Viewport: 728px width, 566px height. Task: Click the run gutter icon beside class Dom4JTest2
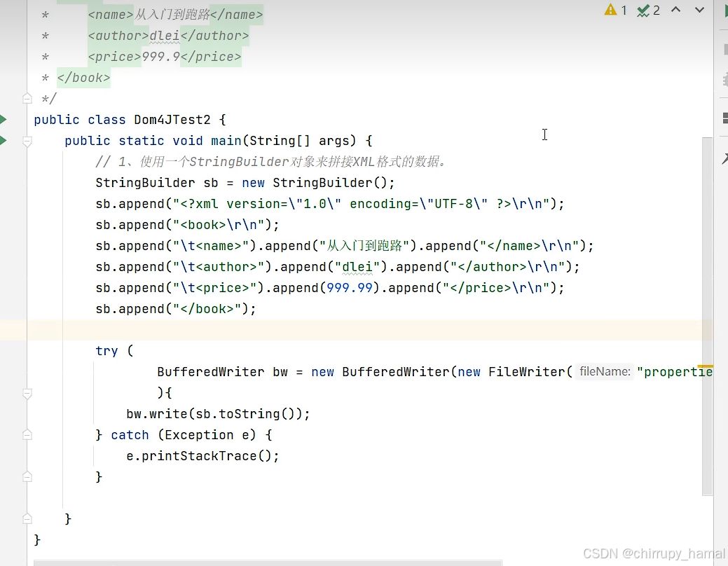pyautogui.click(x=3, y=120)
